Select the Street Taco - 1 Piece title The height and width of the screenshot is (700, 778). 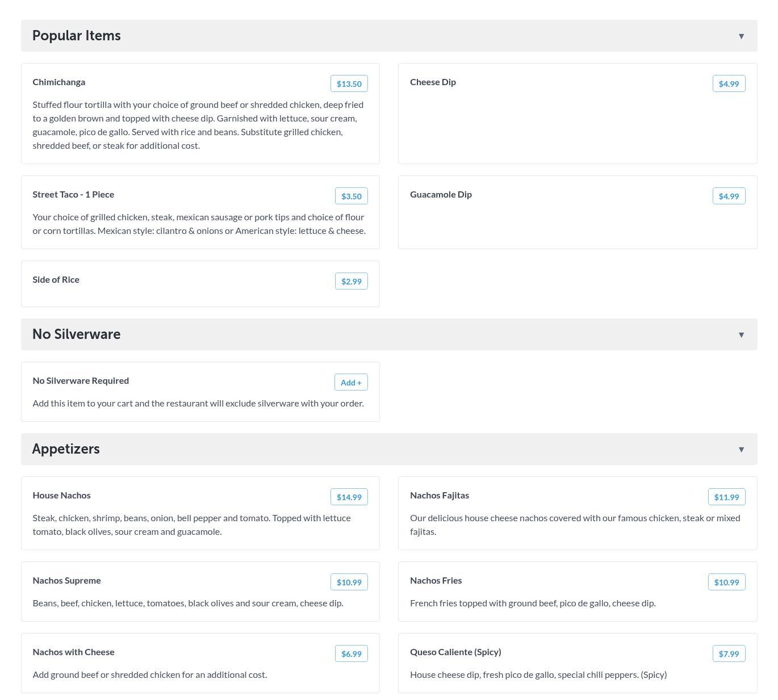pyautogui.click(x=73, y=194)
